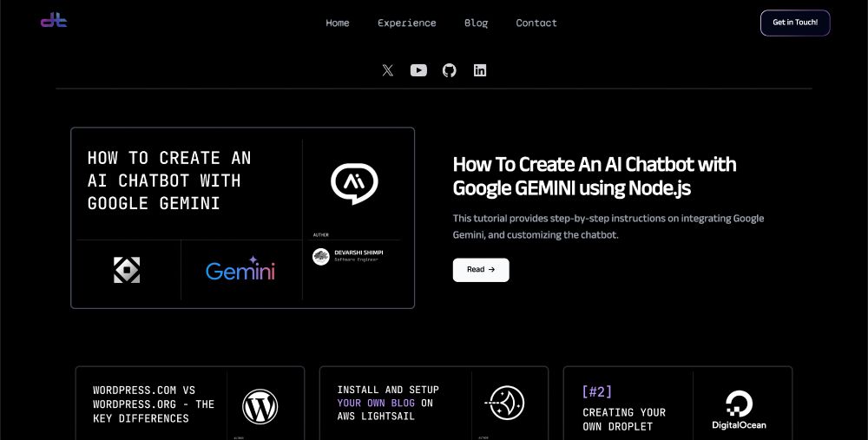This screenshot has height=440, width=868.
Task: Click the Lightsail compass logo icon
Action: (x=505, y=403)
